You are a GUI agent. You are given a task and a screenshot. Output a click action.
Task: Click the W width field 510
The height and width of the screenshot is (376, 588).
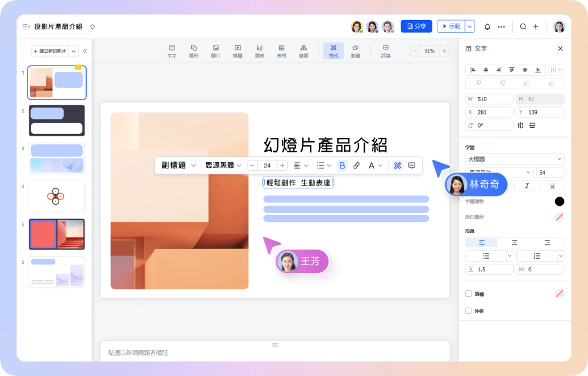coord(489,99)
